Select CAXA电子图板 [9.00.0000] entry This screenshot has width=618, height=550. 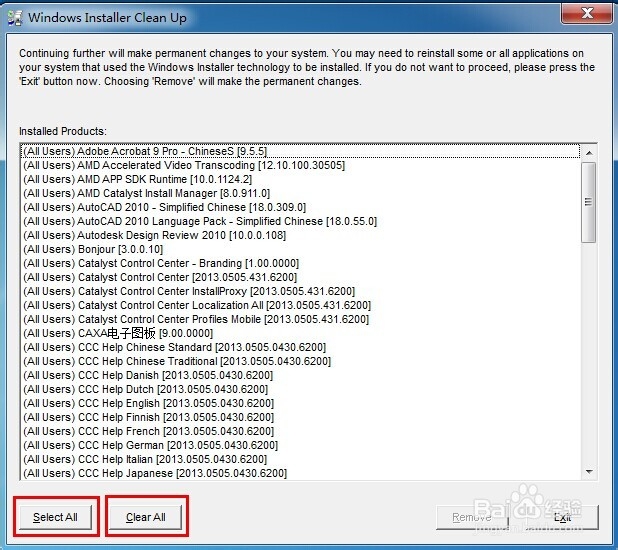pos(300,333)
